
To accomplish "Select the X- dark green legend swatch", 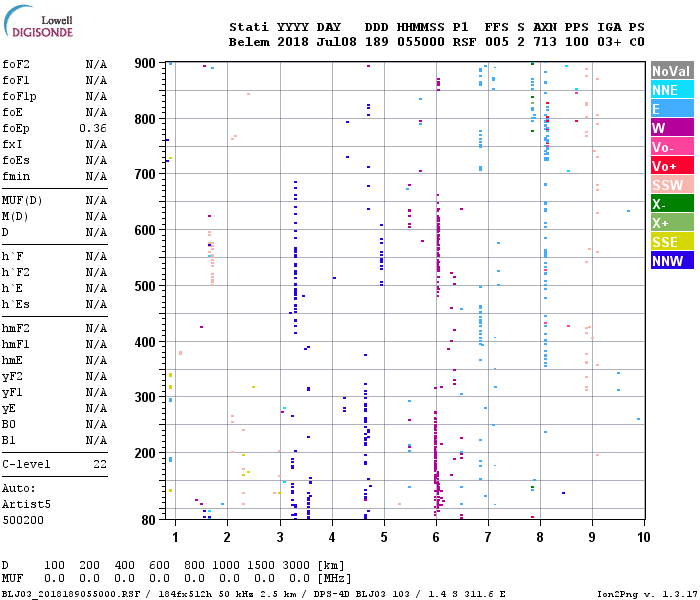I will point(672,204).
